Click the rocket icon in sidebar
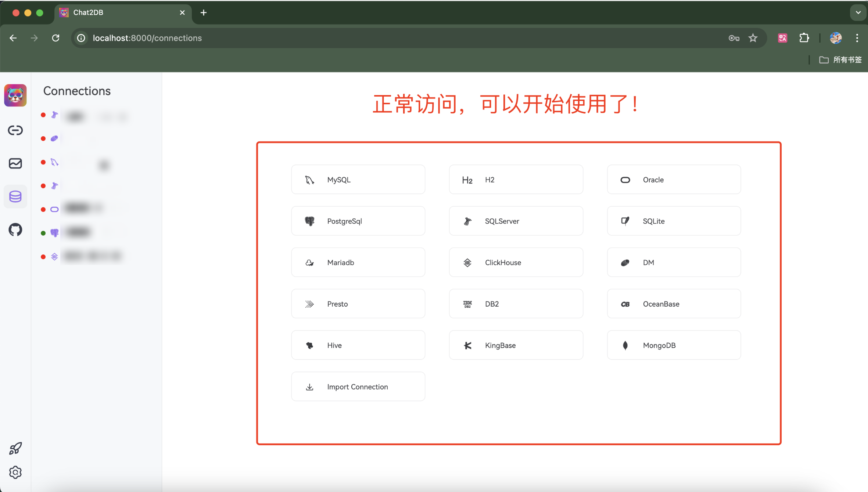Image resolution: width=868 pixels, height=492 pixels. pos(15,448)
